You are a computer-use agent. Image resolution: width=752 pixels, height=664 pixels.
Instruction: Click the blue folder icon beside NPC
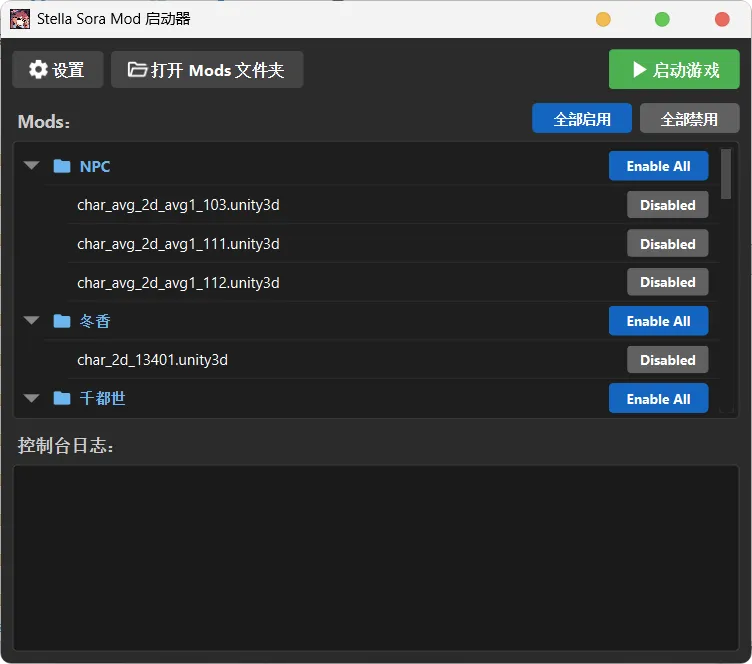coord(62,166)
